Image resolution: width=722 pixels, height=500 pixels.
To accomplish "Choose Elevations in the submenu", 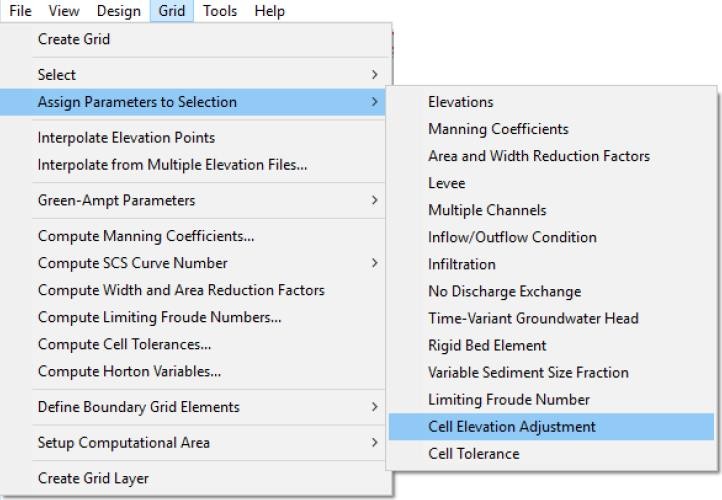I will coord(460,102).
